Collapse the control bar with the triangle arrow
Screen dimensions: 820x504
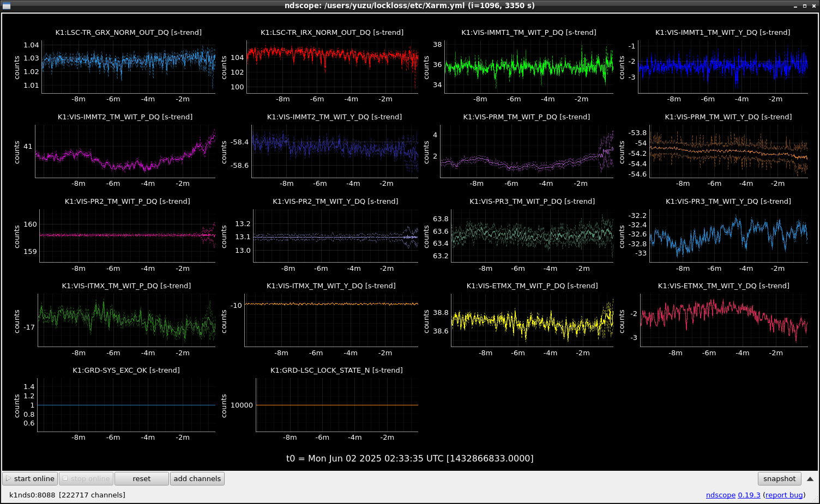pos(810,479)
